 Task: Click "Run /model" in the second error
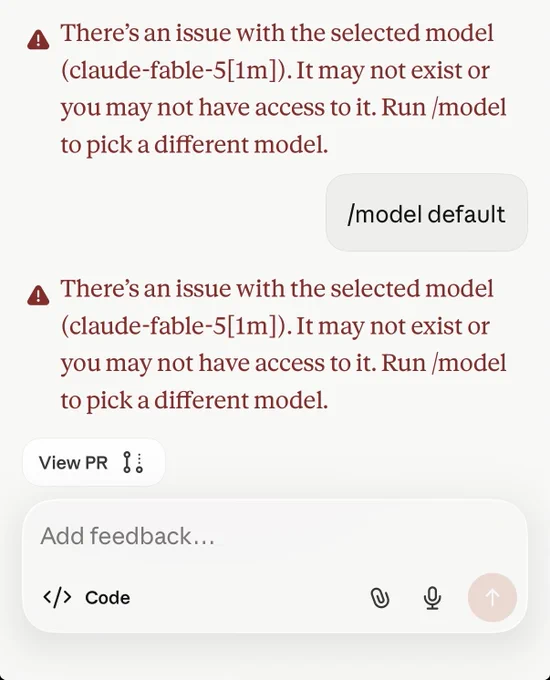[x=444, y=363]
